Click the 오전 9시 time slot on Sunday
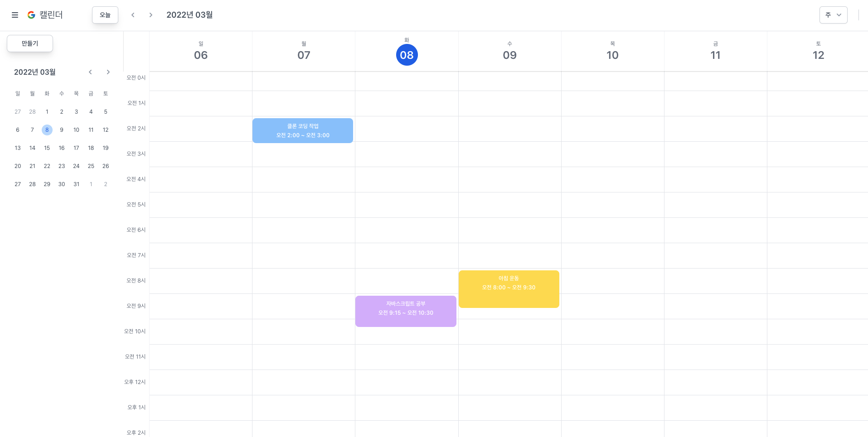This screenshot has width=868, height=437. tap(201, 306)
